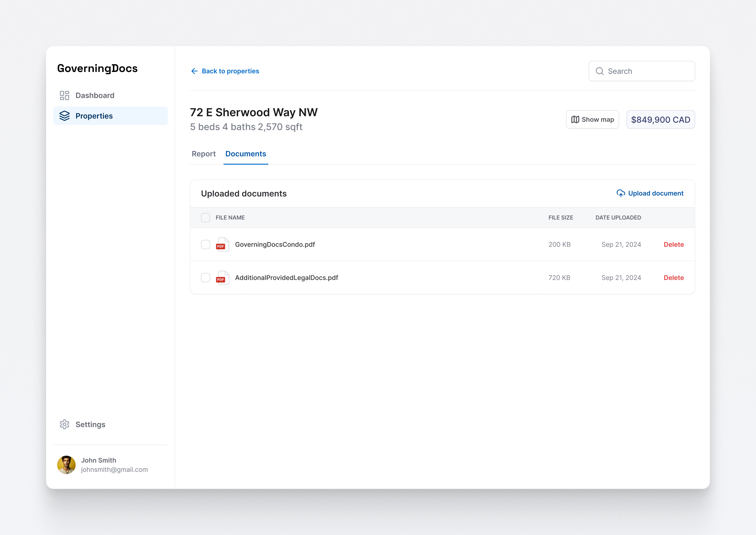The width and height of the screenshot is (756, 535).
Task: Check the GoverningDocsCondo.pdf row checkbox
Action: 205,244
